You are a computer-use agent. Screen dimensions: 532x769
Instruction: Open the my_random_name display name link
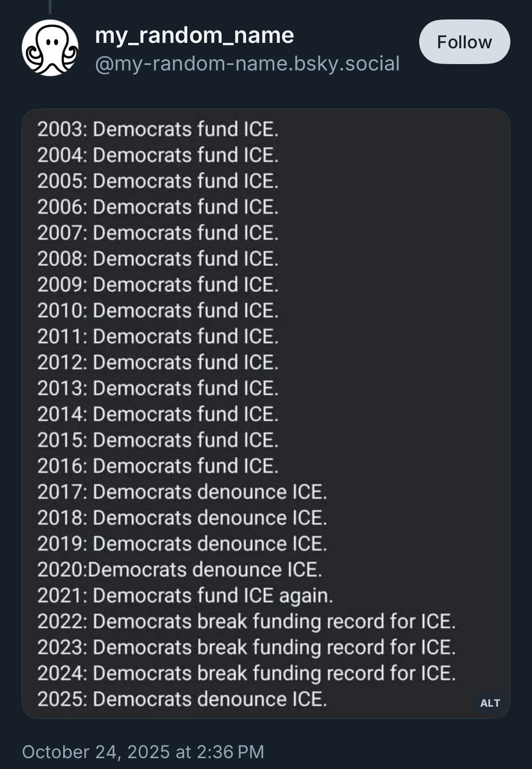pyautogui.click(x=194, y=35)
